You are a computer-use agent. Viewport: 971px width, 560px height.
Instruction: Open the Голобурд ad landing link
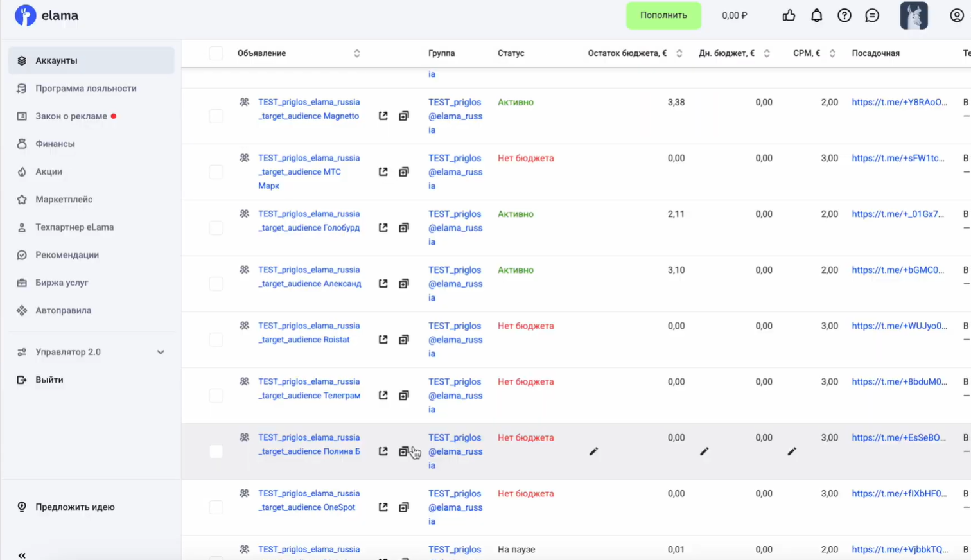point(897,214)
